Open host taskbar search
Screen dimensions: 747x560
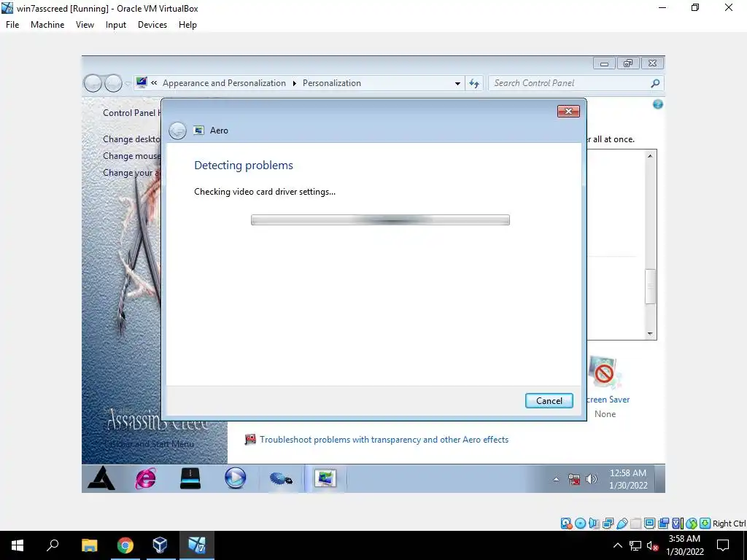pyautogui.click(x=53, y=545)
